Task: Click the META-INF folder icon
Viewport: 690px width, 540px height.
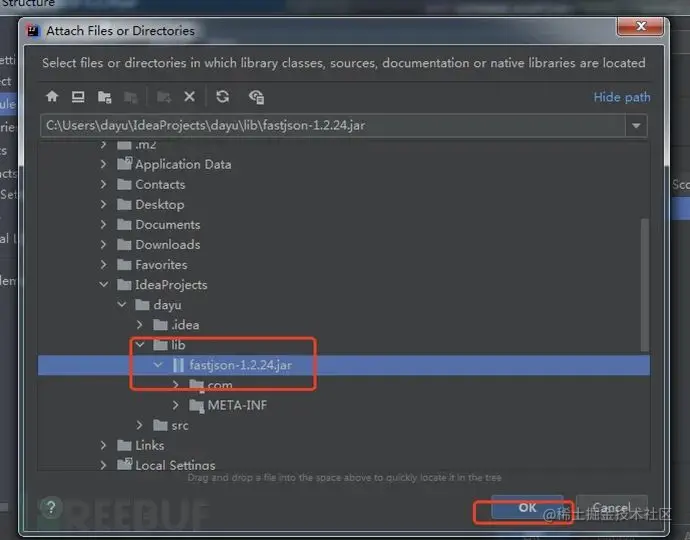Action: tap(197, 405)
